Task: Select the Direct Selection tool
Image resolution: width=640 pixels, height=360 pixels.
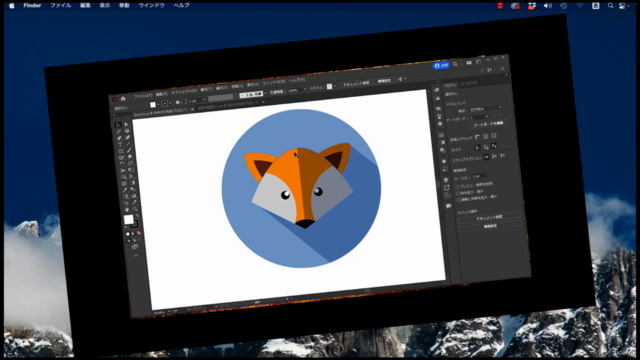Action: 127,124
